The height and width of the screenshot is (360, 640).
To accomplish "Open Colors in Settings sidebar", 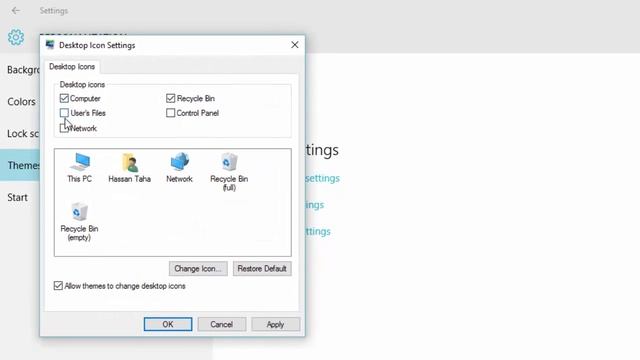I will 21,102.
